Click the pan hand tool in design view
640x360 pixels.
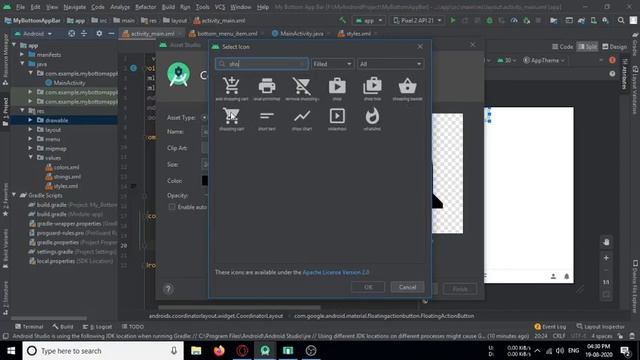(x=606, y=242)
